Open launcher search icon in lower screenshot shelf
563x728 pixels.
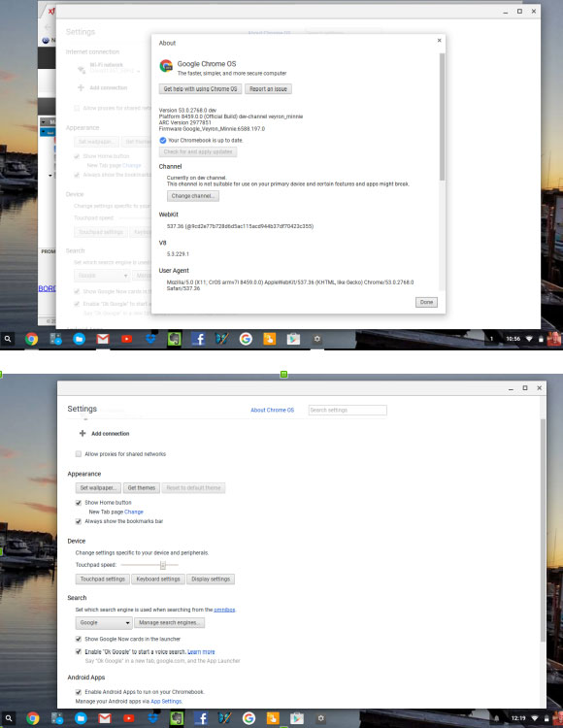9,718
